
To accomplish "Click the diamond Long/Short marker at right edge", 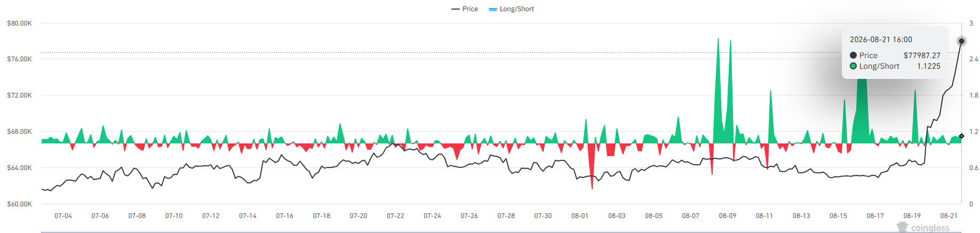I will click(x=961, y=136).
